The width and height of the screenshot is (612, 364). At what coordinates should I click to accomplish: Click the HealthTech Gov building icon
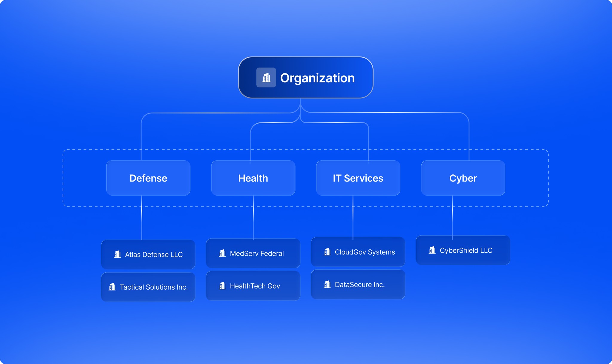click(222, 286)
